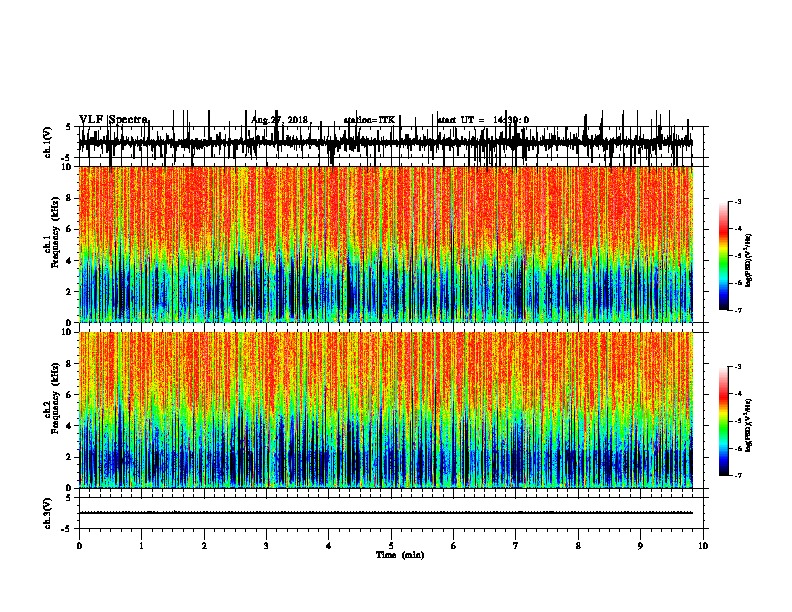
Task: Click the ch.2 frequency tick label '4'
Action: tap(69, 426)
